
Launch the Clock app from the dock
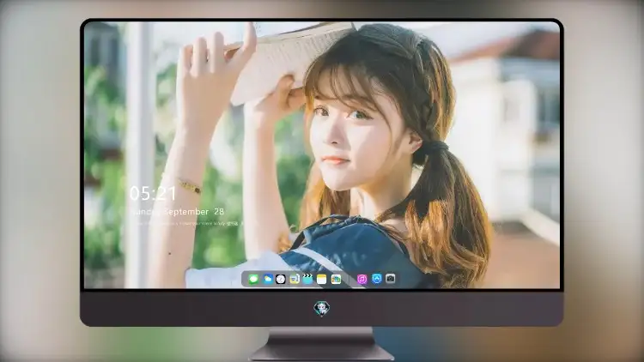(281, 280)
